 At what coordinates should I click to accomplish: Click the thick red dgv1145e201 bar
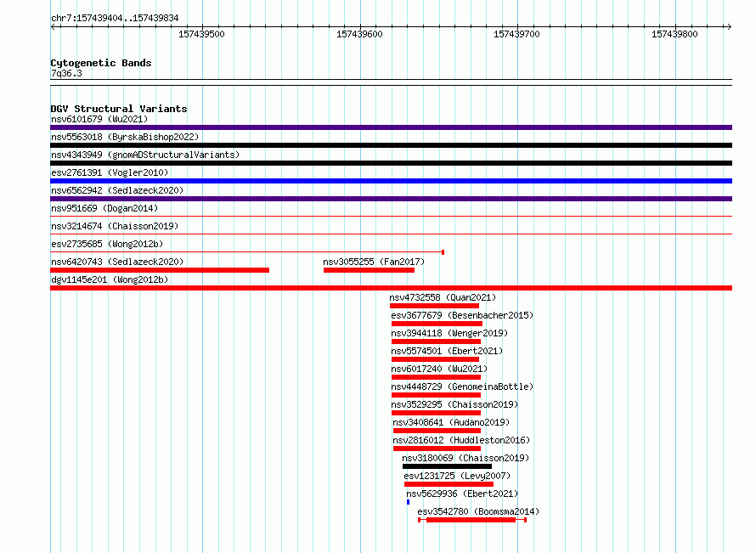pyautogui.click(x=391, y=288)
